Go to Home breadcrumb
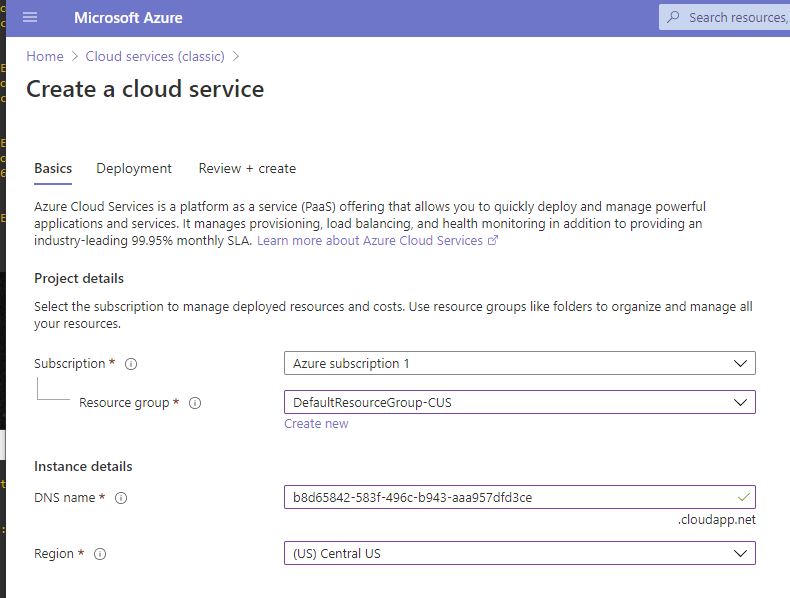The width and height of the screenshot is (790, 598). click(45, 57)
